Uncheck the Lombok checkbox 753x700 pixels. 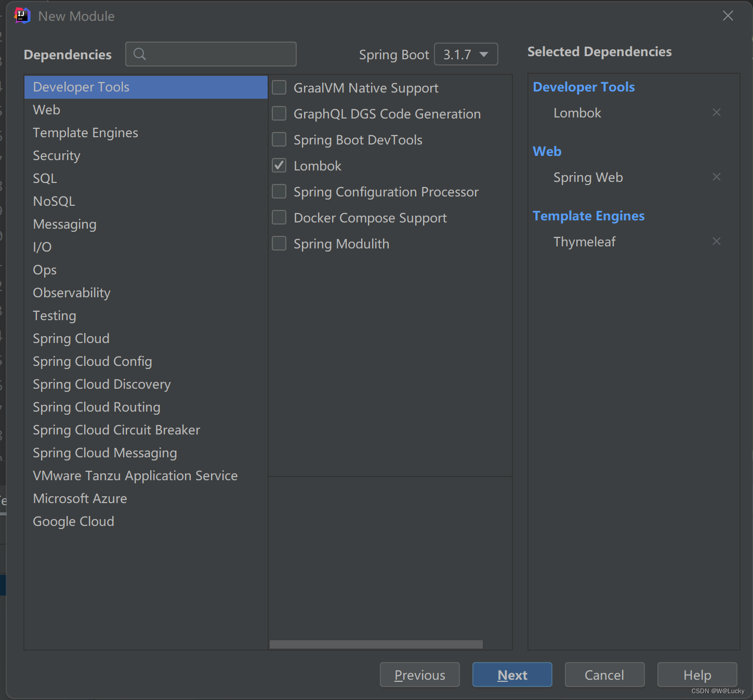point(279,165)
